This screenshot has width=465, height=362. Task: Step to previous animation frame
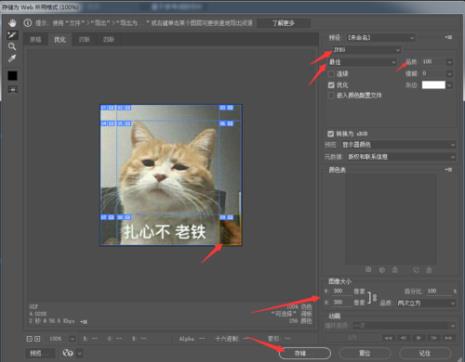404,338
